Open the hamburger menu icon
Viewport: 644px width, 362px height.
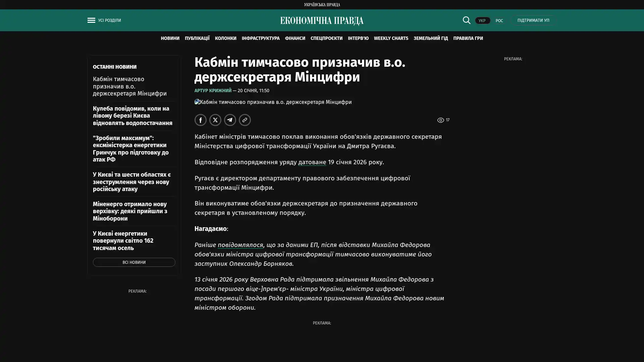point(91,20)
